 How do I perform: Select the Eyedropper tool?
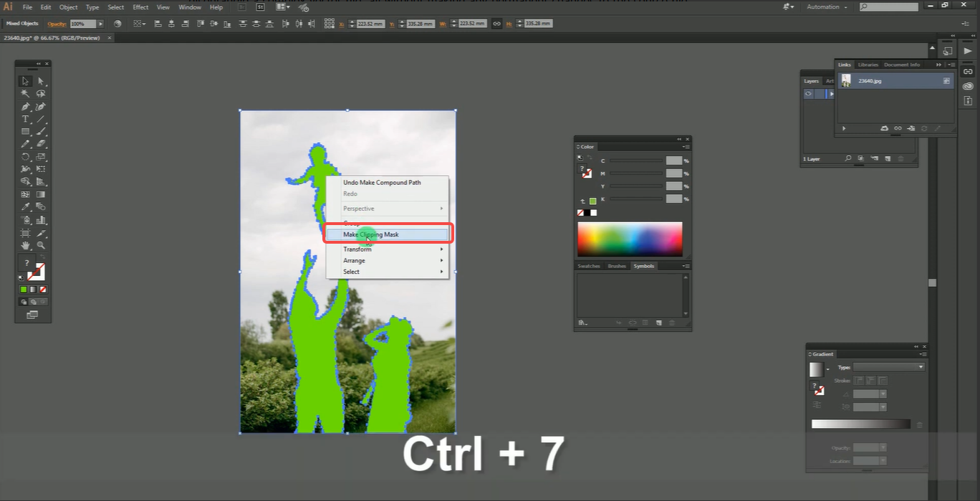25,205
